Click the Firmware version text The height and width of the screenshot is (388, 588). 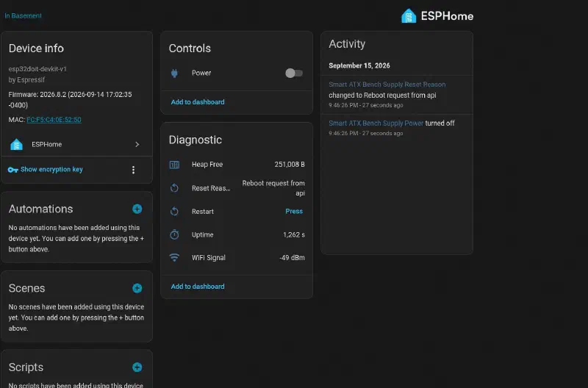(70, 100)
